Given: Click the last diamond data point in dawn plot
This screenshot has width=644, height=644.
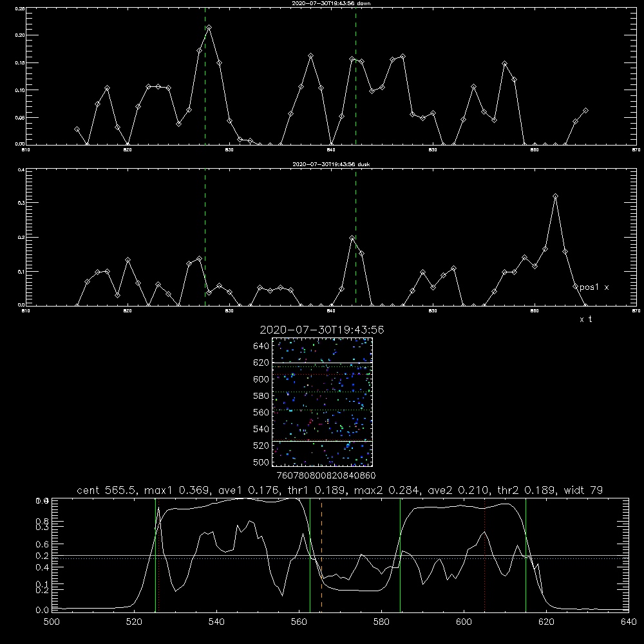Looking at the screenshot, I should point(585,111).
